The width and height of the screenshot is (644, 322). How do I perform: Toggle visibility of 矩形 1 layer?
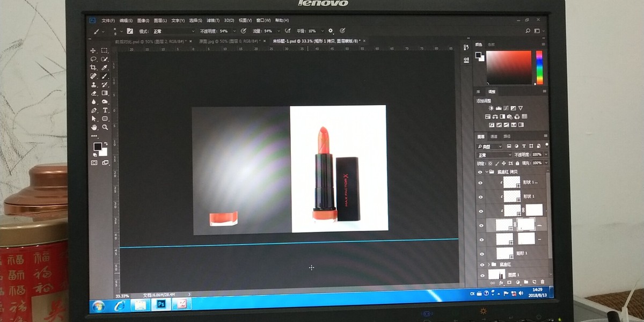[481, 253]
